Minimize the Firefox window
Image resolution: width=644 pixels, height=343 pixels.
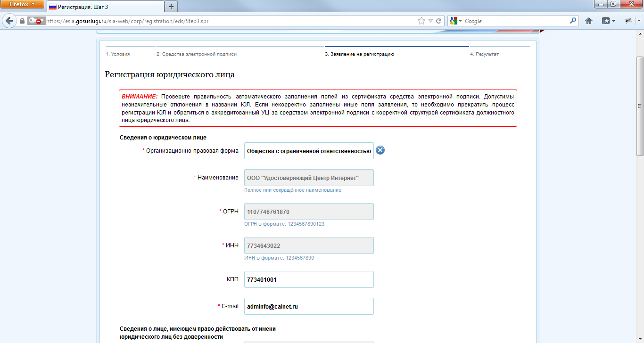(x=601, y=4)
